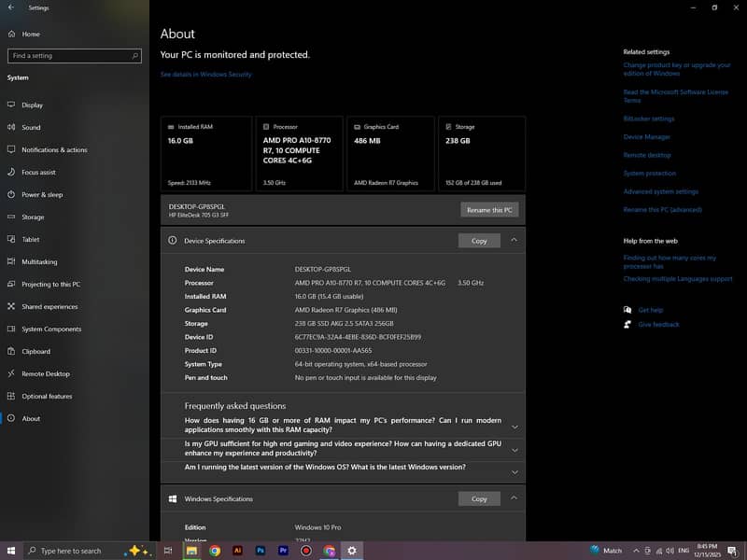Image resolution: width=747 pixels, height=560 pixels.
Task: Click the Rename this PC button
Action: coord(489,210)
